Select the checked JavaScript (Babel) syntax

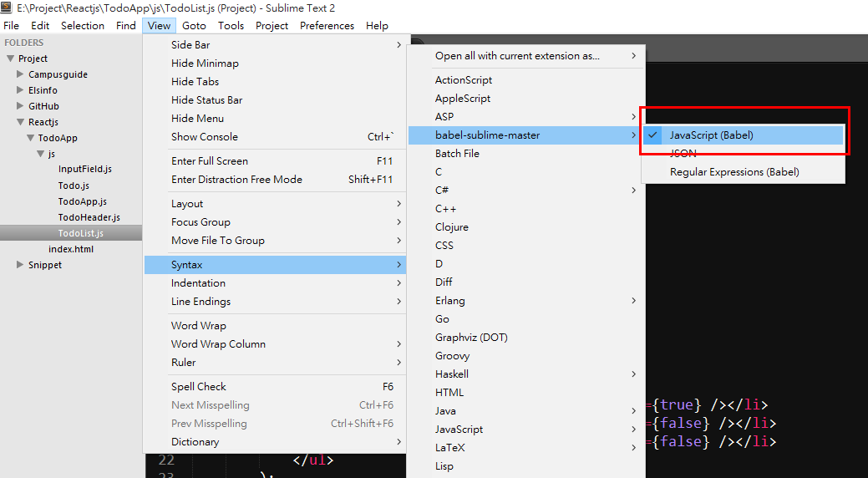743,135
